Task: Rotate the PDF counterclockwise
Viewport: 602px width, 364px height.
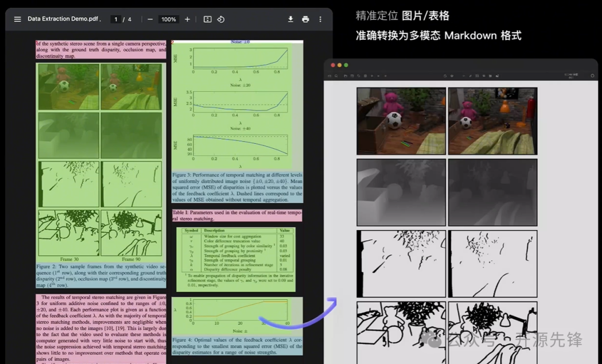Action: click(221, 20)
